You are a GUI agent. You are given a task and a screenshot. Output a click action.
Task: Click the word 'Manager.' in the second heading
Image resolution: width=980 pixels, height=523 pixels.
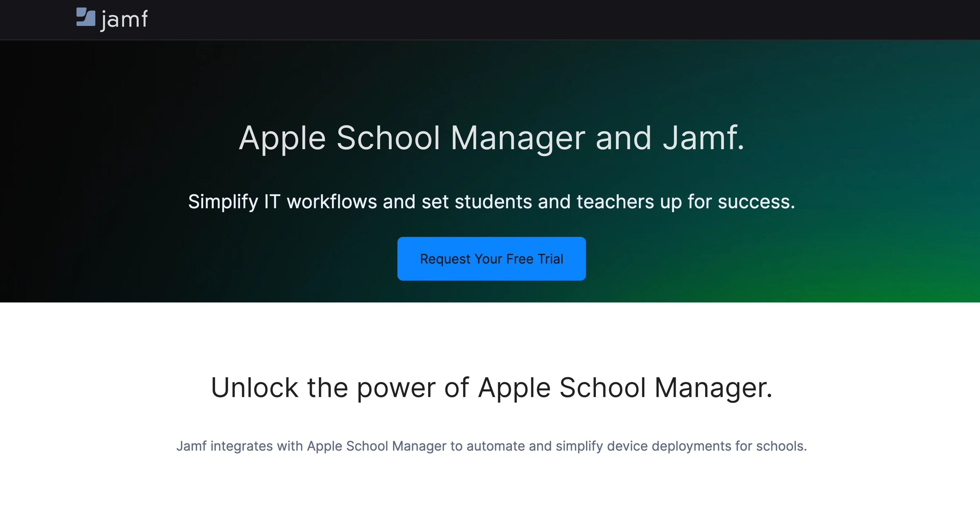point(713,388)
